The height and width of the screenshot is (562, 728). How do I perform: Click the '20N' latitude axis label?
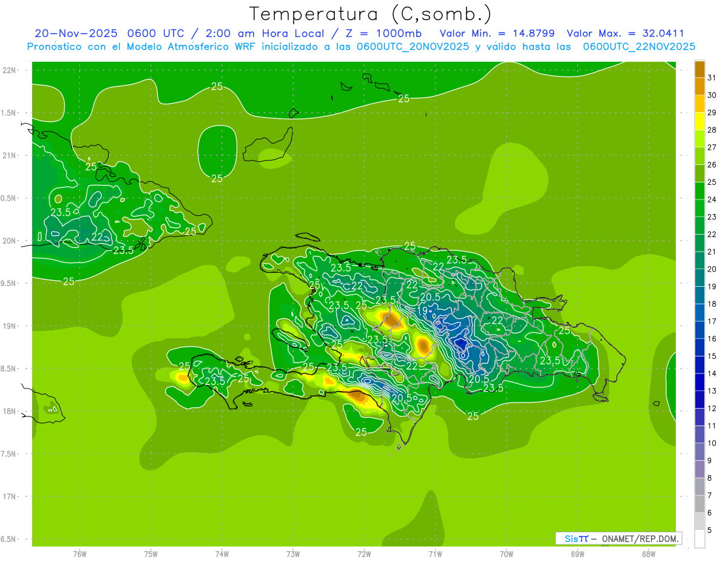(x=8, y=241)
